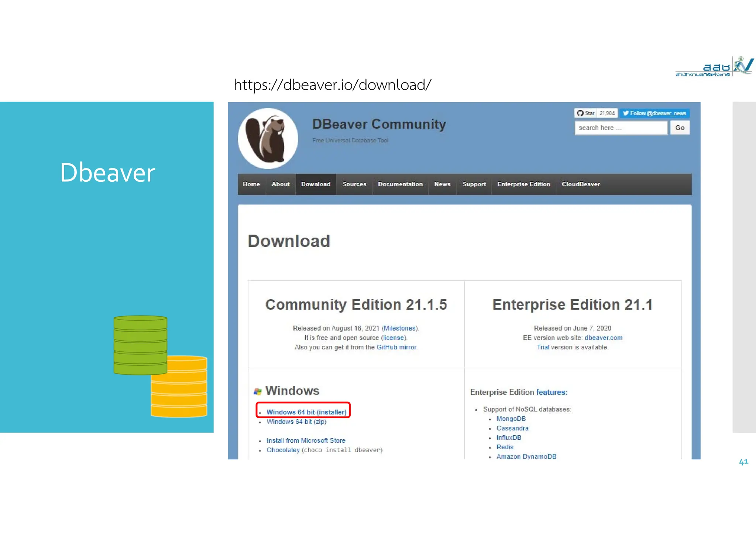756x535 pixels.
Task: Click the Go search button
Action: 680,128
